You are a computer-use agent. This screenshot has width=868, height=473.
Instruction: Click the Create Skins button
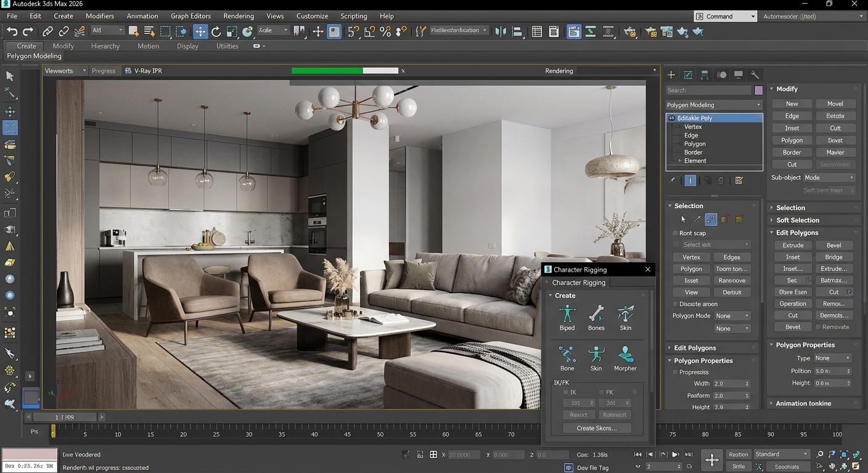596,427
